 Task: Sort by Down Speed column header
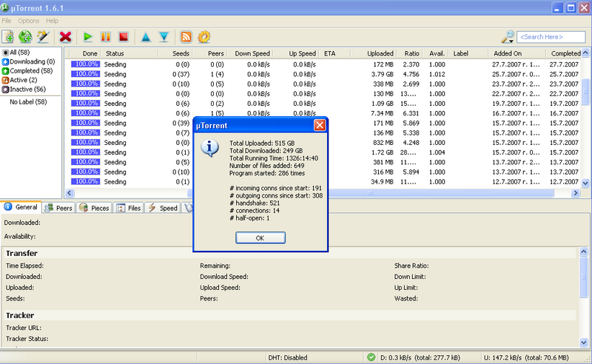(249, 53)
